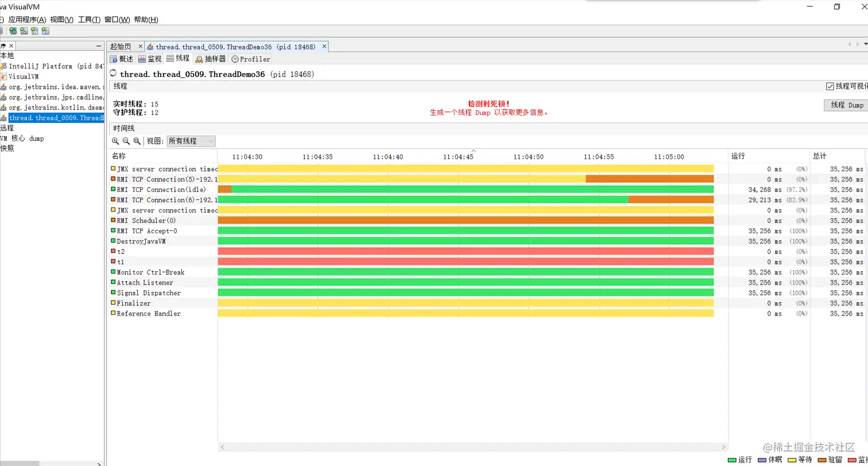Click the orange 驻留 legend swatch

[x=823, y=460]
